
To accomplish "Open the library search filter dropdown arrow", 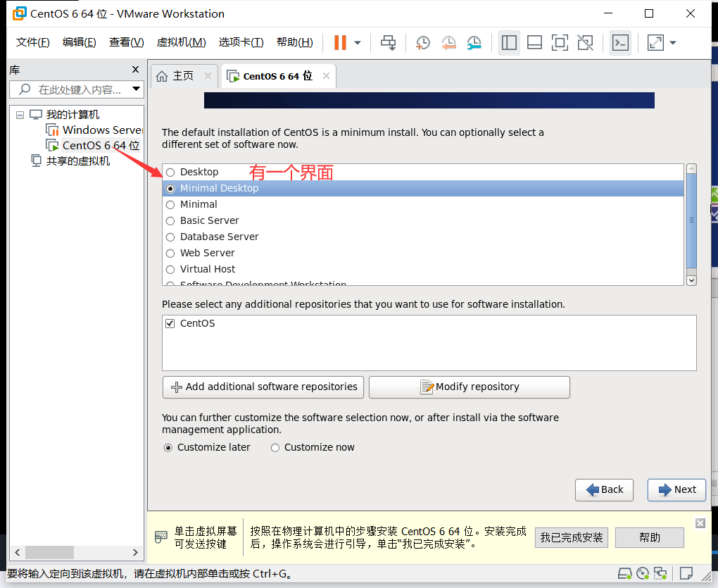I will pyautogui.click(x=136, y=89).
